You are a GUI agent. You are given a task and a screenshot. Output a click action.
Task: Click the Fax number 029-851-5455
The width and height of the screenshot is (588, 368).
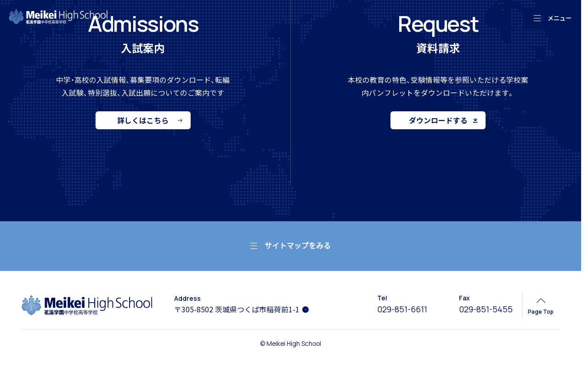(x=486, y=310)
